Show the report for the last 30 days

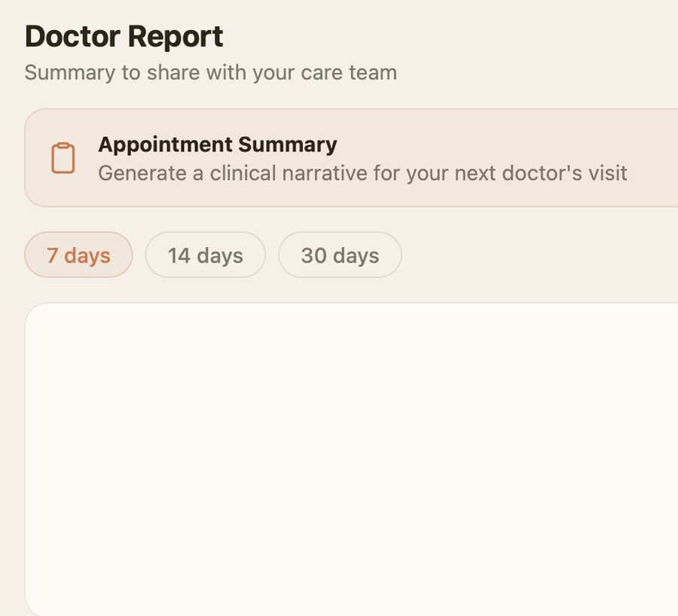pos(340,255)
